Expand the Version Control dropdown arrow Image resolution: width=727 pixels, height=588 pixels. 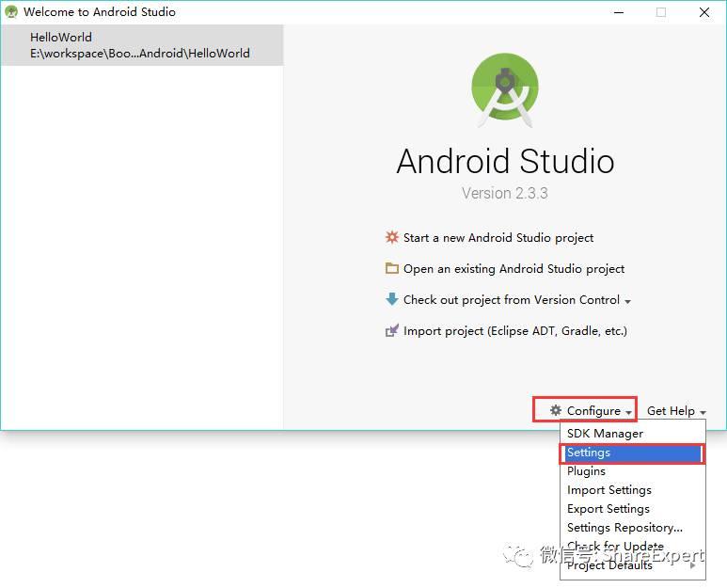point(627,302)
